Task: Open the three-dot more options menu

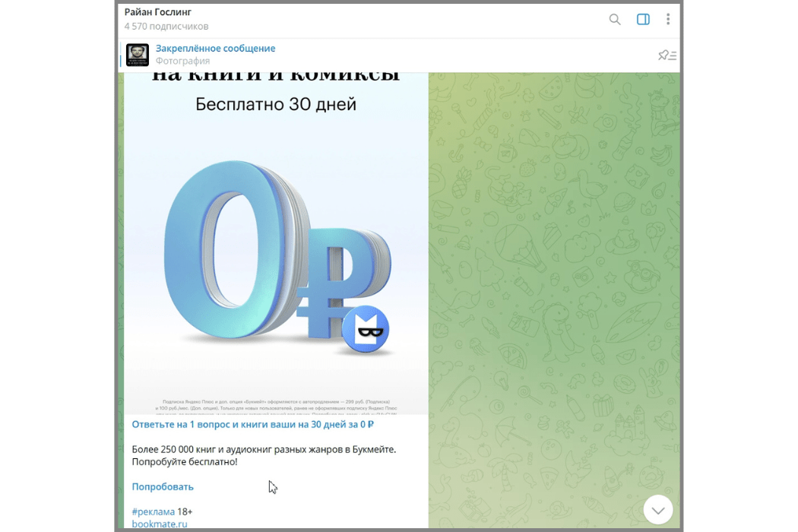Action: [x=668, y=19]
